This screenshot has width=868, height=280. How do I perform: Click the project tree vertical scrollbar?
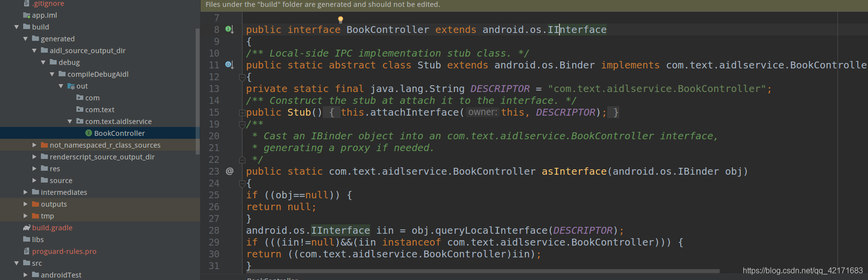[x=198, y=91]
